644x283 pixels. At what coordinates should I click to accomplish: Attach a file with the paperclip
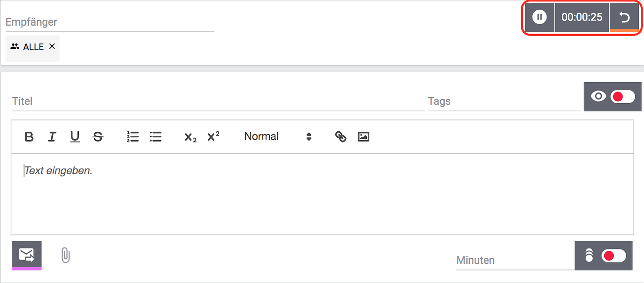tap(66, 255)
